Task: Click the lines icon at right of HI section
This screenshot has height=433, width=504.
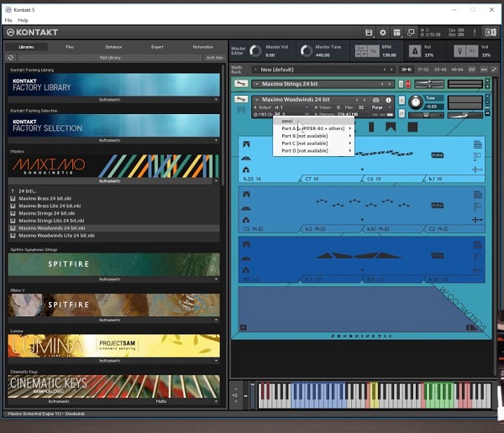Action: pos(478,145)
